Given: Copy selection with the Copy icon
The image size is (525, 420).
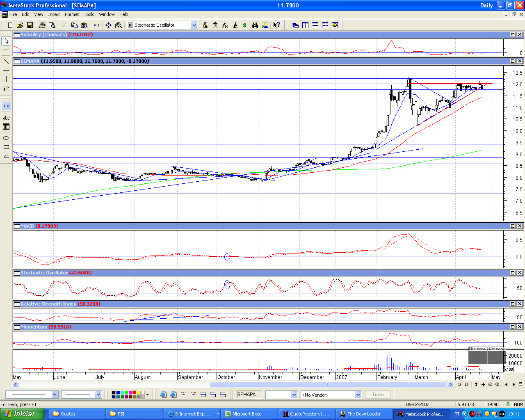Looking at the screenshot, I should click(74, 25).
